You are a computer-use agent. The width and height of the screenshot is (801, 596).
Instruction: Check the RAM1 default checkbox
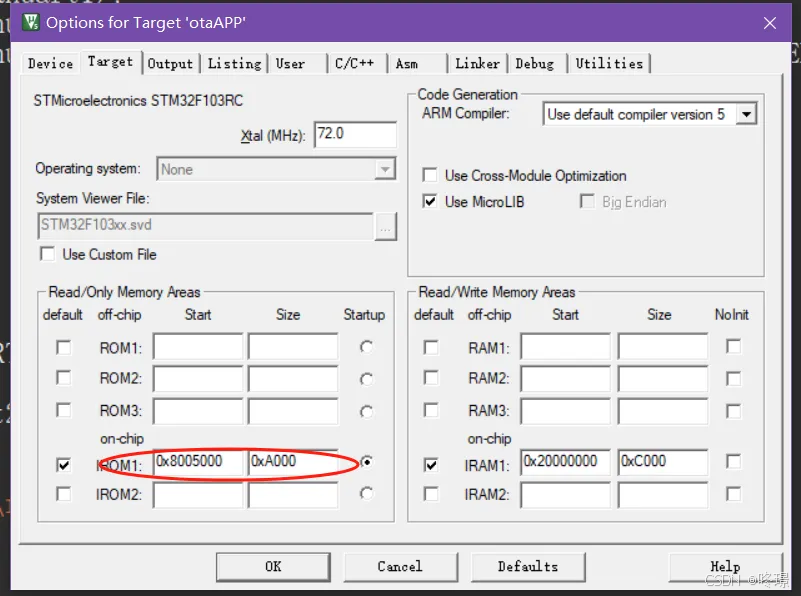click(x=431, y=348)
